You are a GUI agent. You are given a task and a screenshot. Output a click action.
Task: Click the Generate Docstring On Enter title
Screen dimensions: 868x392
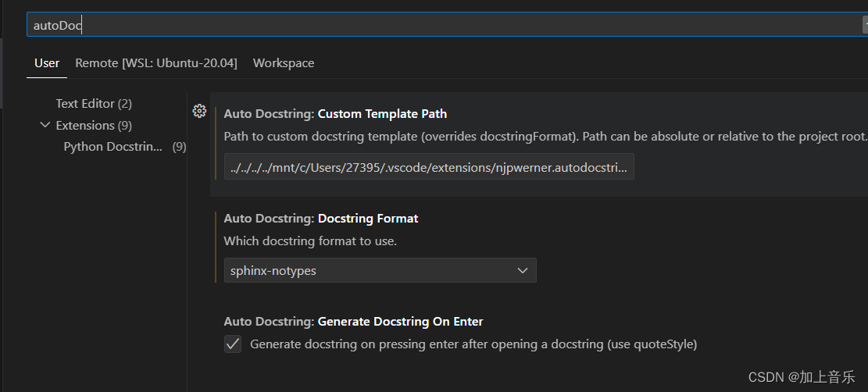click(353, 322)
